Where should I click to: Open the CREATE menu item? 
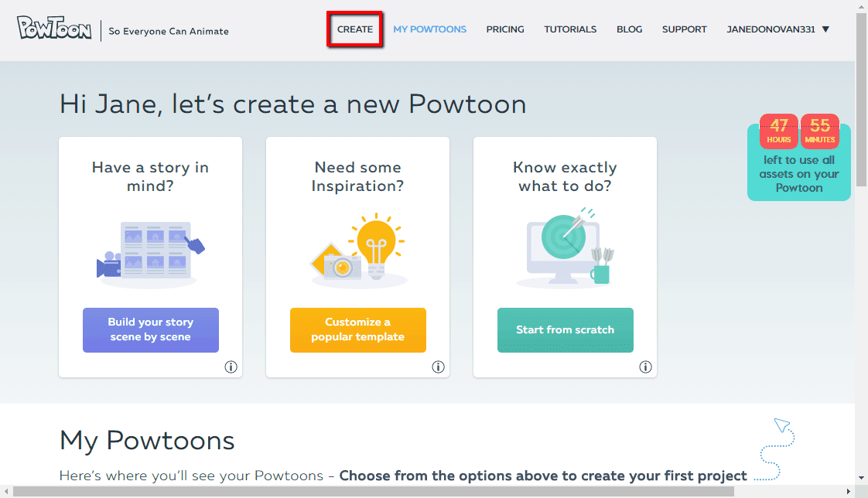pos(355,29)
